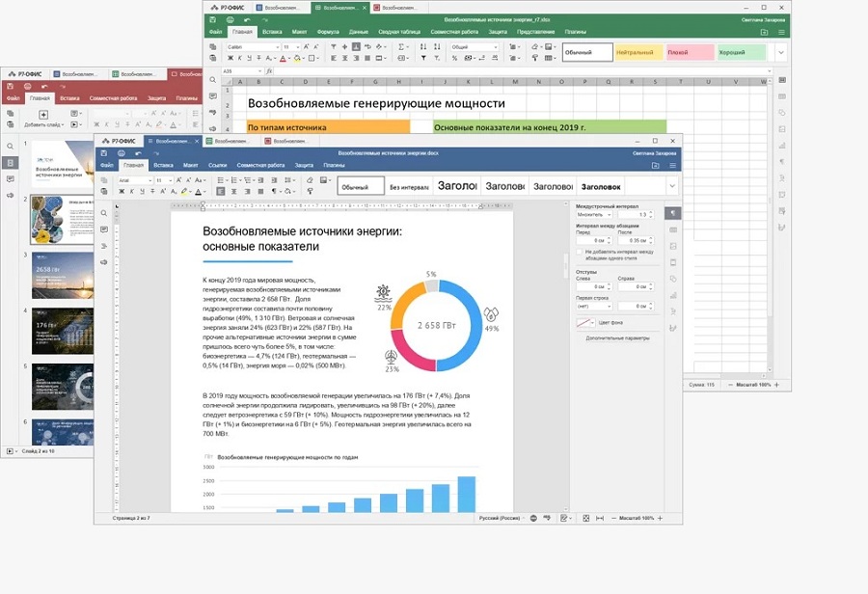Open 'Формула' tab in spreadsheet ribbon

click(327, 32)
